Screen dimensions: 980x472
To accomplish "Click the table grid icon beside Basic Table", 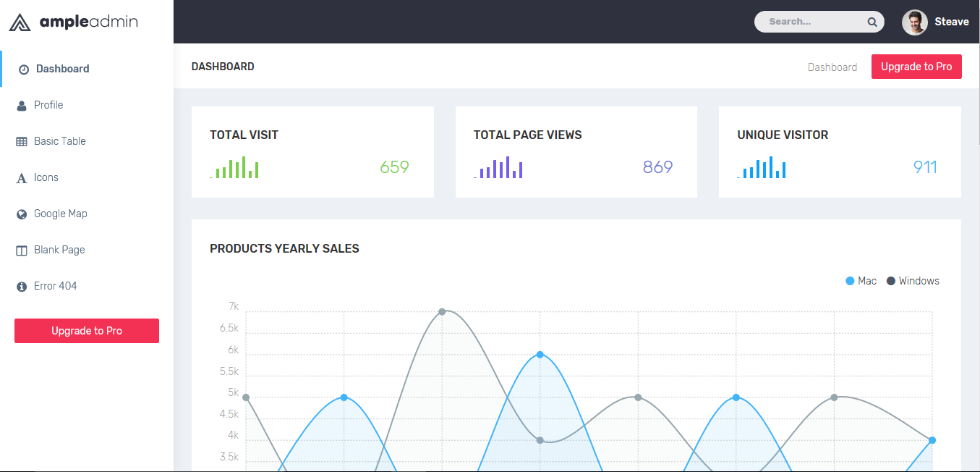I will [x=22, y=142].
